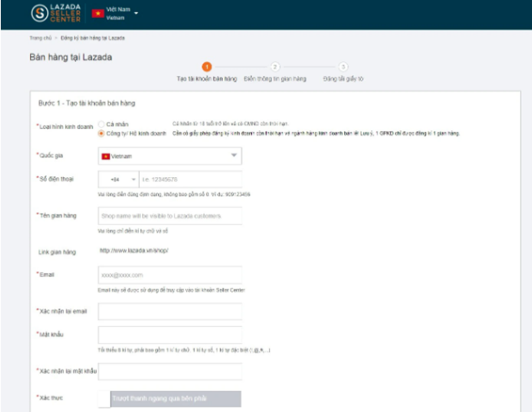Click the Vietnam flag inside Quốc gia field
Image resolution: width=532 pixels, height=412 pixels.
tap(106, 157)
